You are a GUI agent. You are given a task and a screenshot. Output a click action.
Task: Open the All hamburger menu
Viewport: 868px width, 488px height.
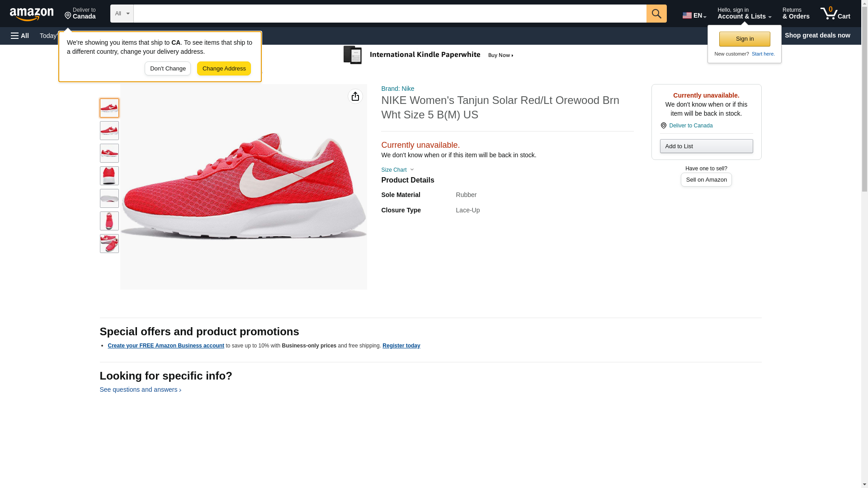pos(20,36)
